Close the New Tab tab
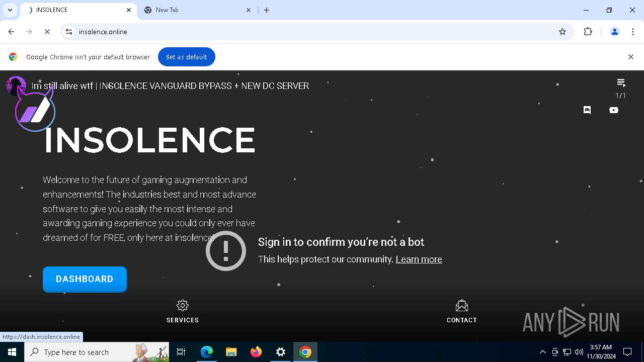 249,10
